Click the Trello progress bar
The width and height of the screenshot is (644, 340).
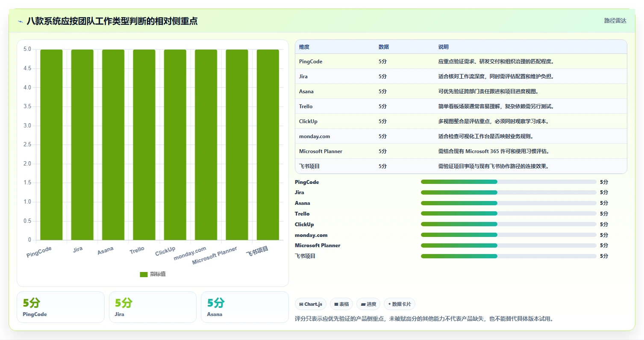(x=509, y=213)
